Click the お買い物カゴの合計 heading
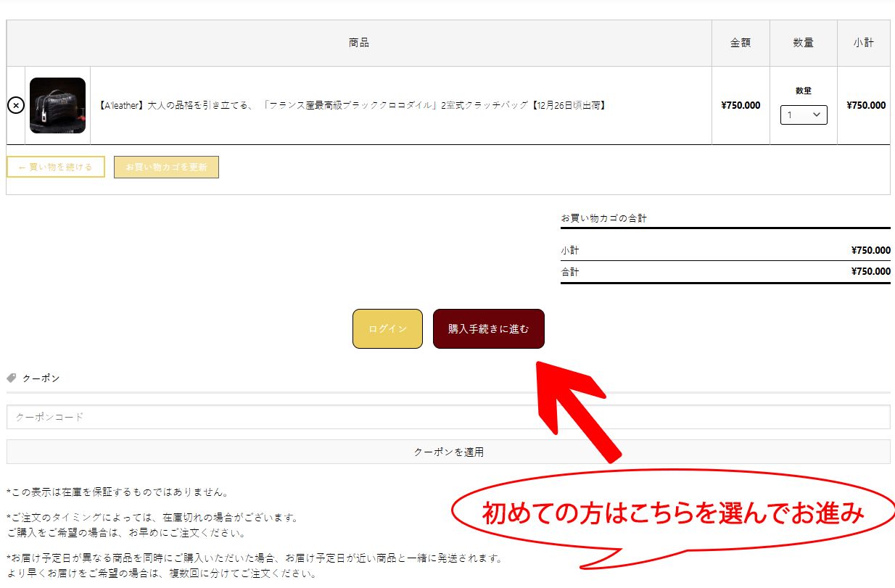This screenshot has height=588, width=895. 603,218
